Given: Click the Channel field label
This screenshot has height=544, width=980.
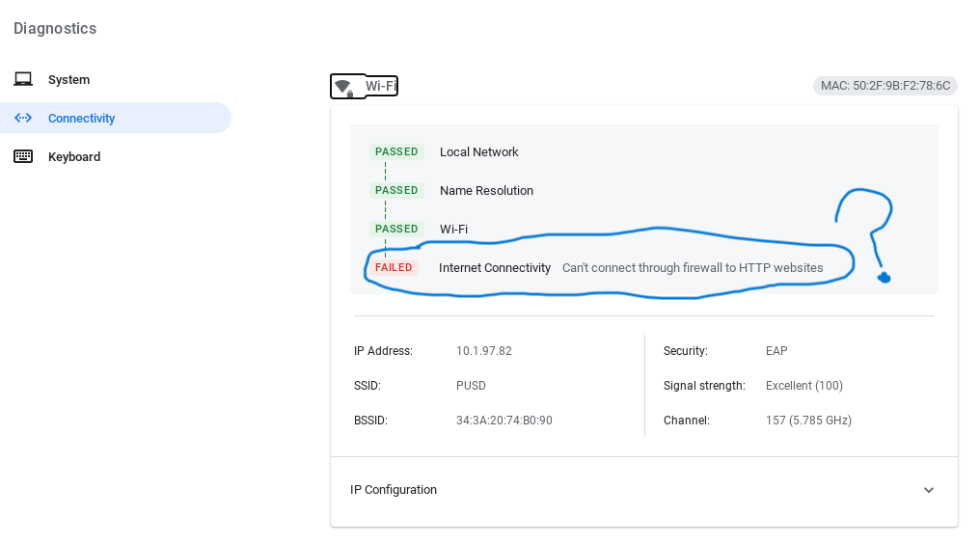Looking at the screenshot, I should 686,421.
